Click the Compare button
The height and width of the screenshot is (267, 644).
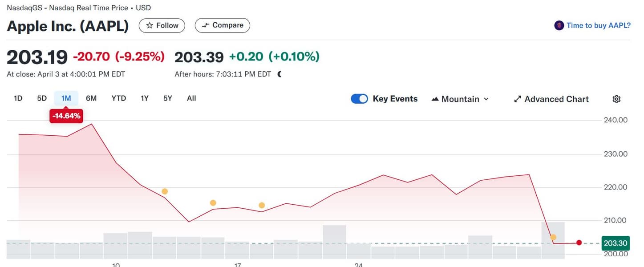click(223, 25)
